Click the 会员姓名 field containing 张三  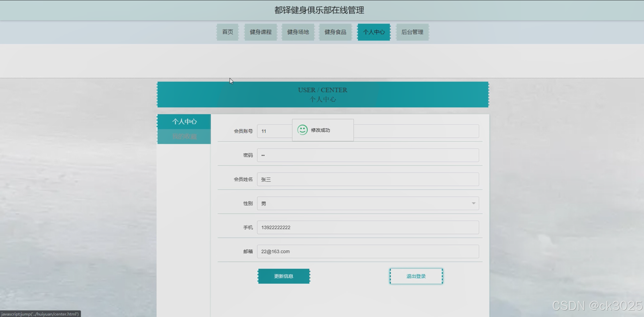(x=368, y=179)
